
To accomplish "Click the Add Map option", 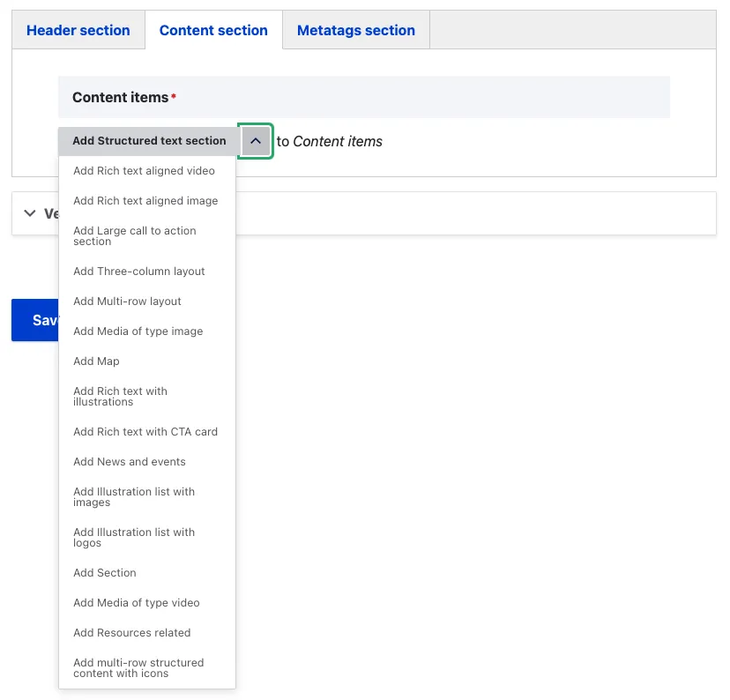I will click(96, 361).
